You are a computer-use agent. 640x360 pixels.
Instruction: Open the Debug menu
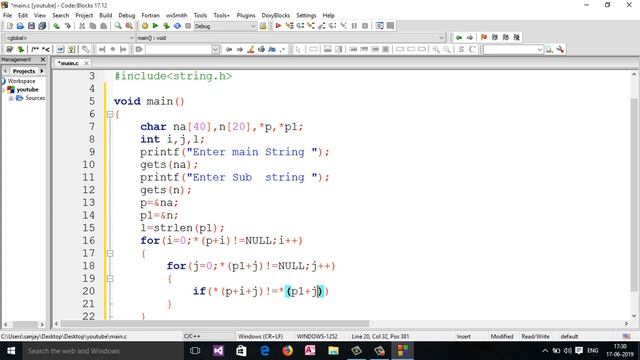click(127, 15)
